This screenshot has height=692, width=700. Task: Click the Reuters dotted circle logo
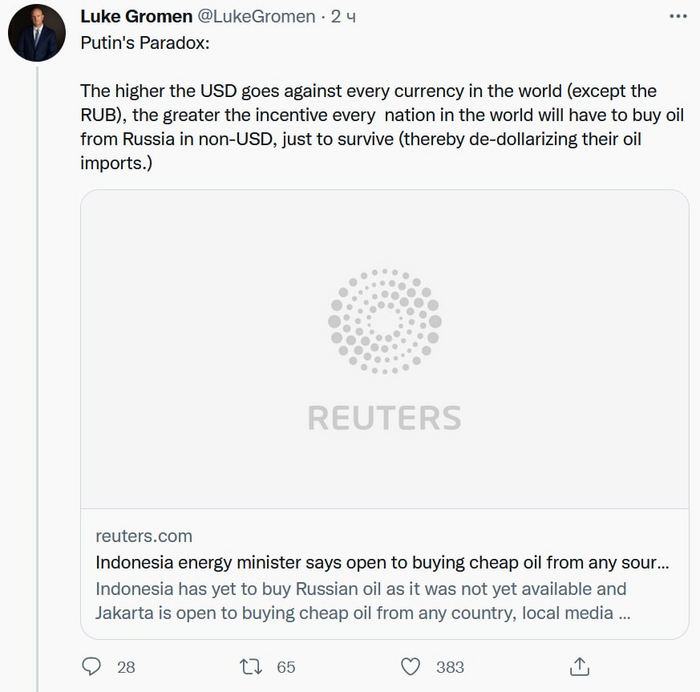(x=385, y=321)
